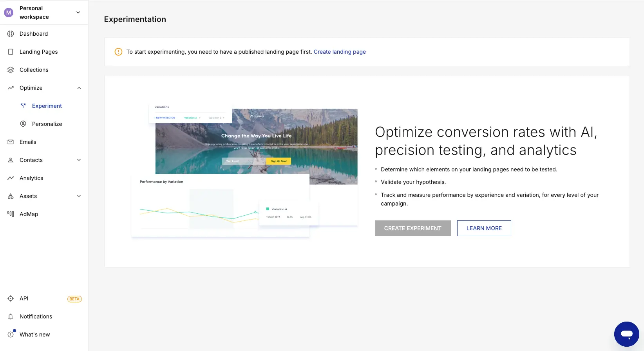
Task: Click the Landing Pages page icon
Action: pos(11,52)
